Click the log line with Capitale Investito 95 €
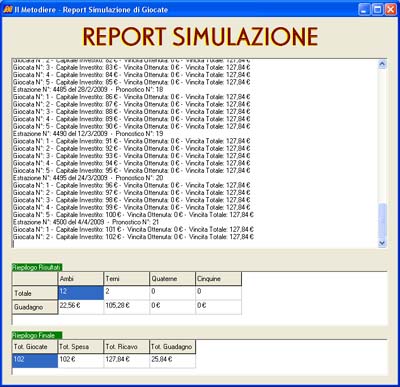Image resolution: width=400 pixels, height=387 pixels. pyautogui.click(x=132, y=170)
